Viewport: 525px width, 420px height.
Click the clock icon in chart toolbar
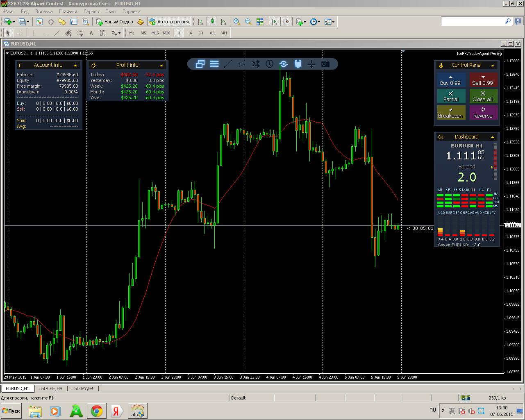(x=269, y=64)
